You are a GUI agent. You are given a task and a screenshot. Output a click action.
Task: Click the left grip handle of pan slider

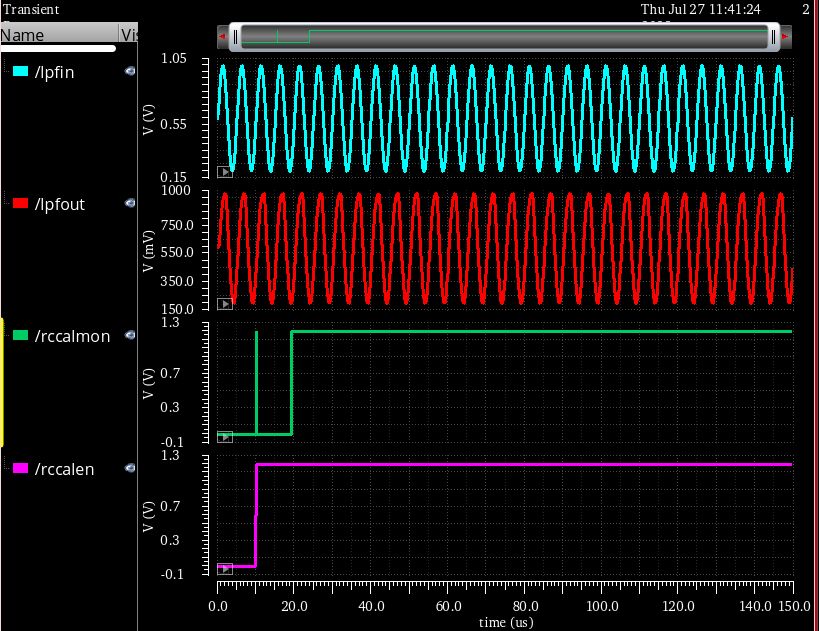pyautogui.click(x=235, y=37)
